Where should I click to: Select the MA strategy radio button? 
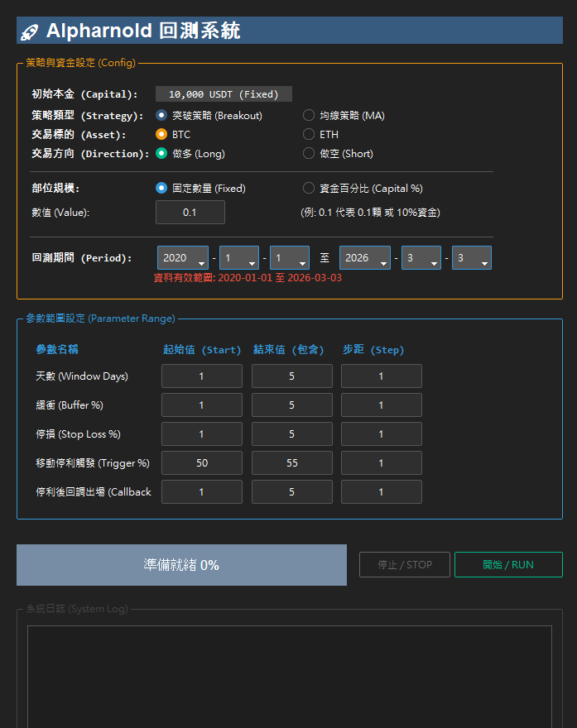click(309, 116)
